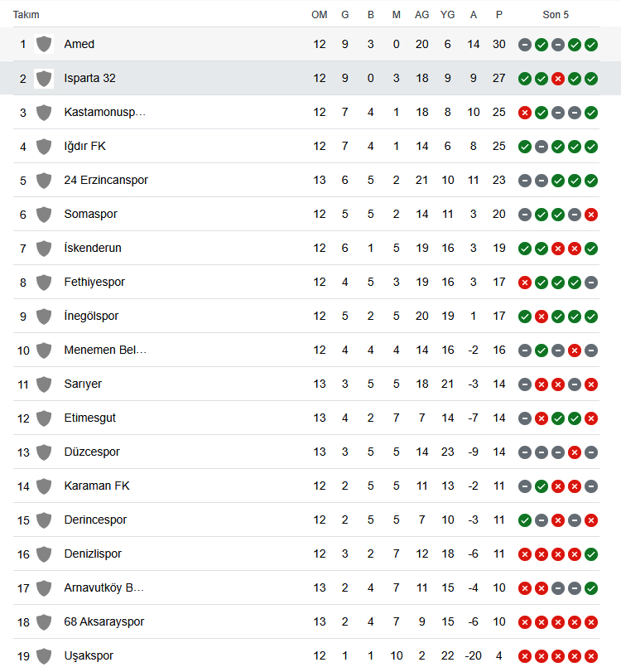Open the 24 Erzincanspor team page

[106, 180]
